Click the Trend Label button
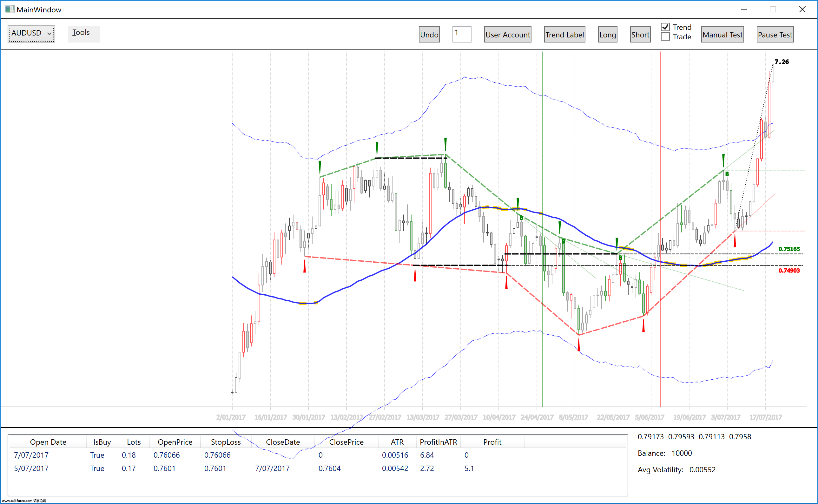Image resolution: width=818 pixels, height=504 pixels. (564, 34)
